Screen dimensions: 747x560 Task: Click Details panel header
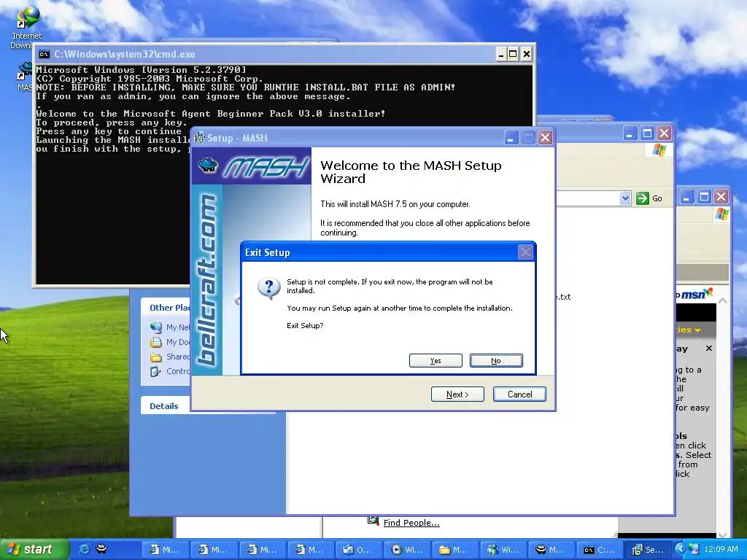tap(166, 405)
